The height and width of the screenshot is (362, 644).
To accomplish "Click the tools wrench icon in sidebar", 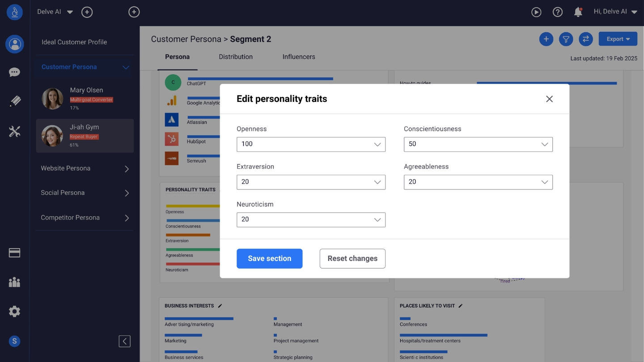I will coord(14,131).
